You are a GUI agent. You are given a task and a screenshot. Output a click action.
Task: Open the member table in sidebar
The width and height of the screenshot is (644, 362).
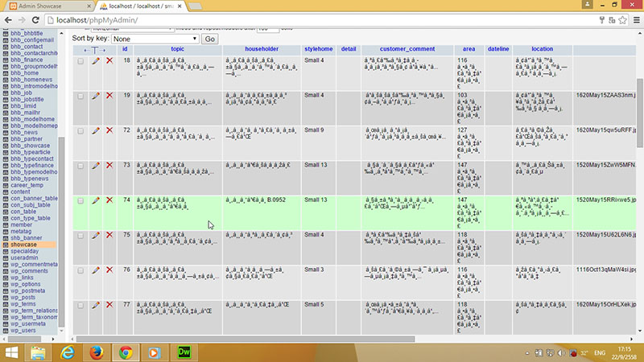(22, 225)
